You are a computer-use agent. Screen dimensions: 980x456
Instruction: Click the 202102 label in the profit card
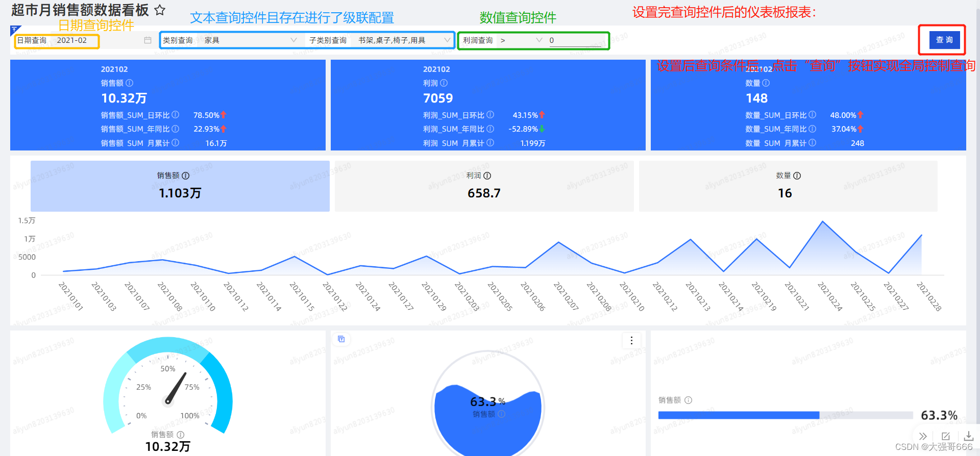[x=436, y=69]
